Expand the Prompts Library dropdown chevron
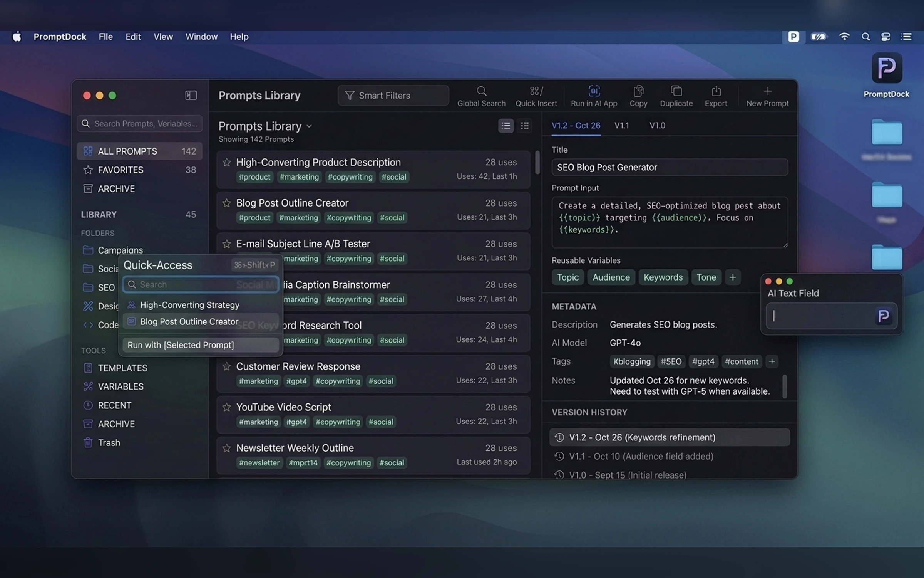Screen dimensions: 924x578 (x=309, y=126)
